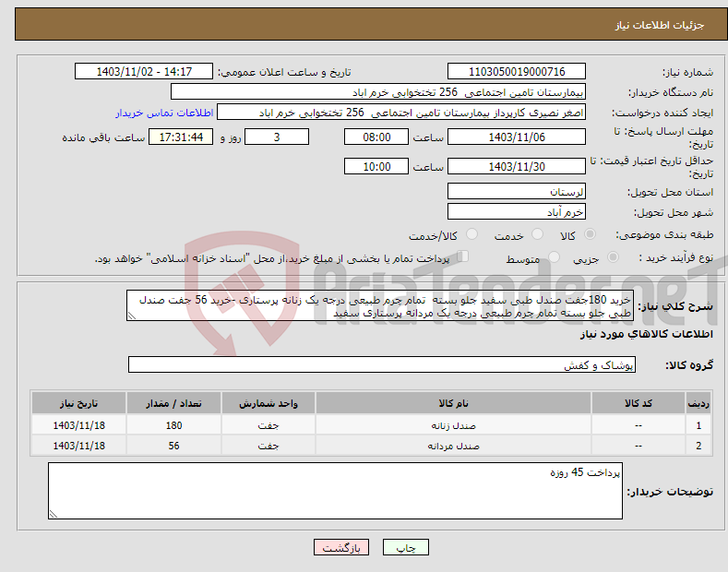Screen dimensions: 728x572
Task: Select the کالا radio button
Action: pyautogui.click(x=590, y=234)
